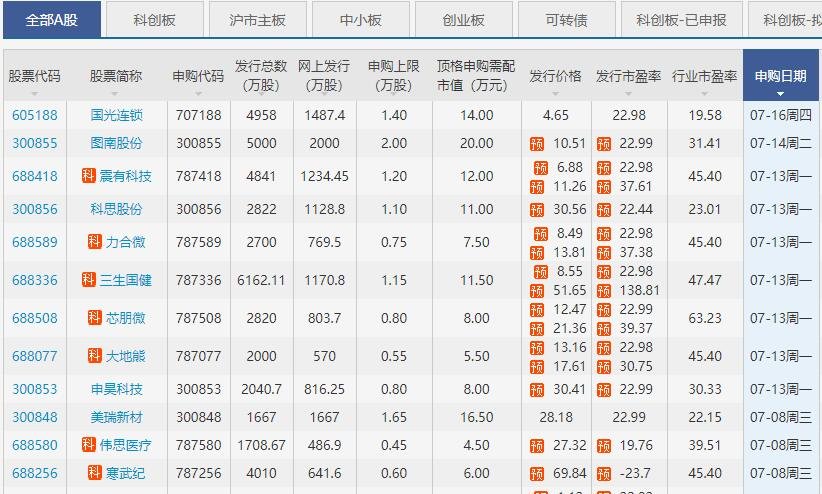Open 三生国健 stock name link
The width and height of the screenshot is (822, 494).
(x=126, y=280)
